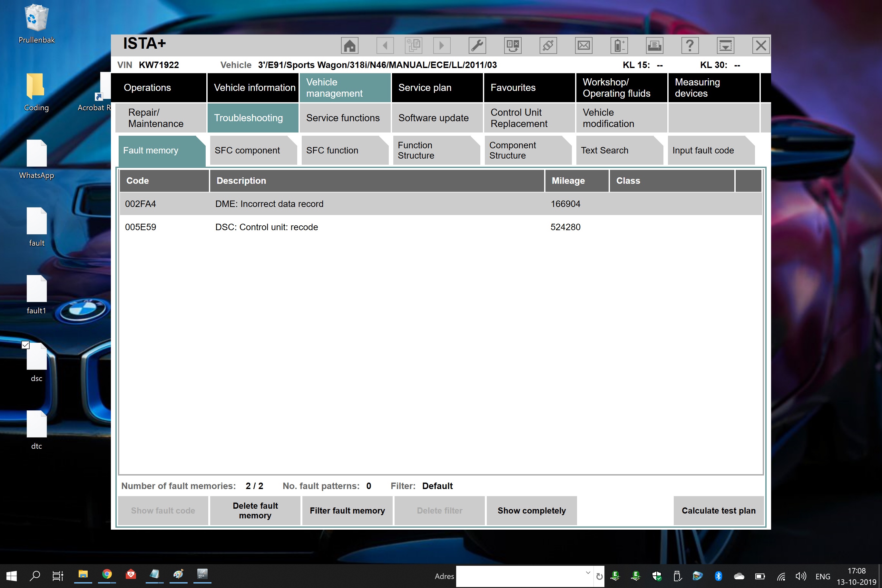This screenshot has width=882, height=588.
Task: Open the Software update sub-tab
Action: point(437,118)
